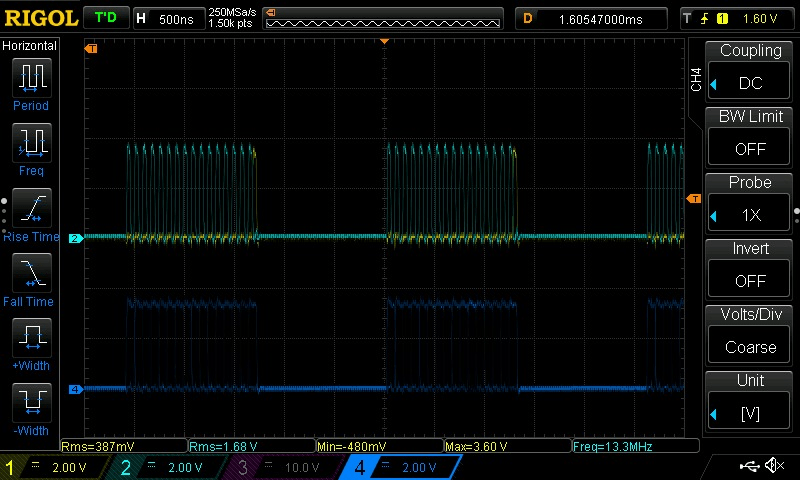The height and width of the screenshot is (480, 800).
Task: Click the Coupling left arrow indicator
Action: point(714,84)
